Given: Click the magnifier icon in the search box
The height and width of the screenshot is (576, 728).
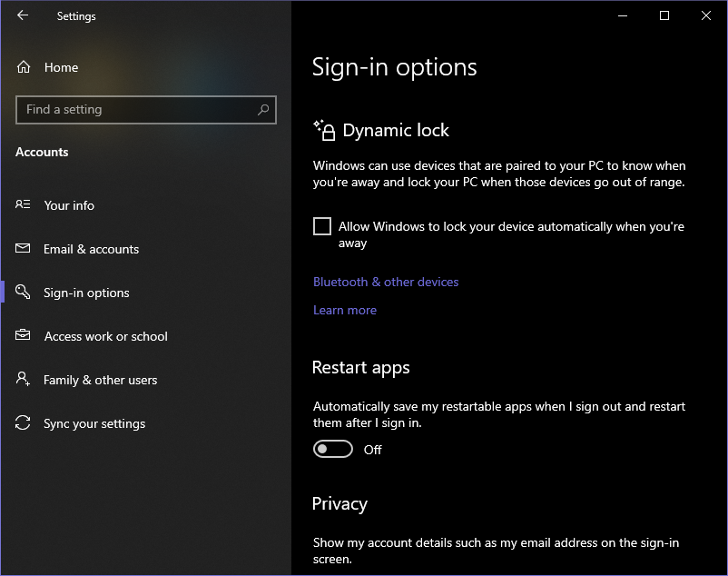Looking at the screenshot, I should 263,110.
